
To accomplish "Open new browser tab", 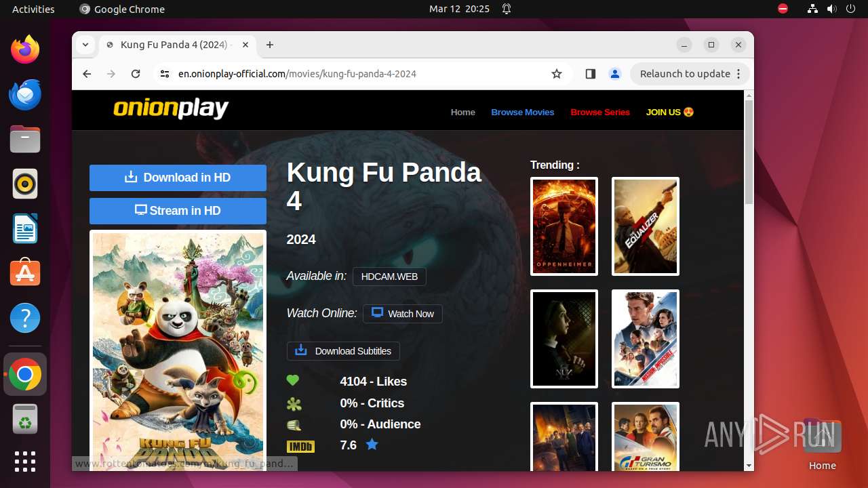I will 270,45.
